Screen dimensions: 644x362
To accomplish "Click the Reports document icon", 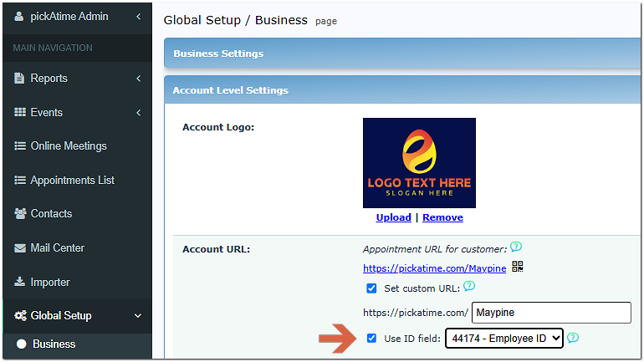I will tap(19, 78).
